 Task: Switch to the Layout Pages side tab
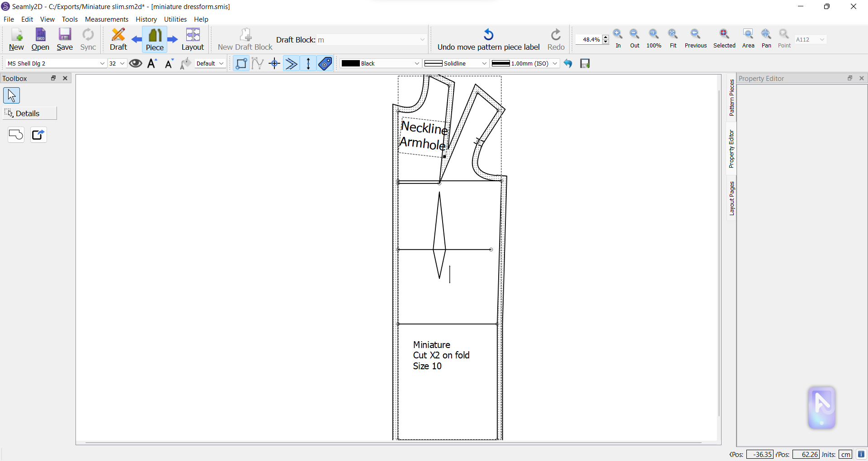pos(731,198)
